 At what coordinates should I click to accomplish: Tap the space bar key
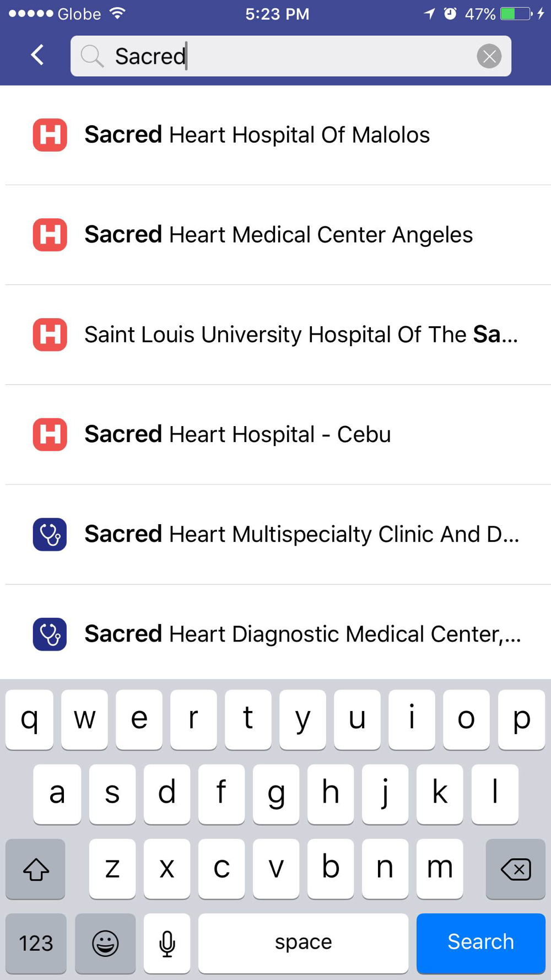point(304,943)
